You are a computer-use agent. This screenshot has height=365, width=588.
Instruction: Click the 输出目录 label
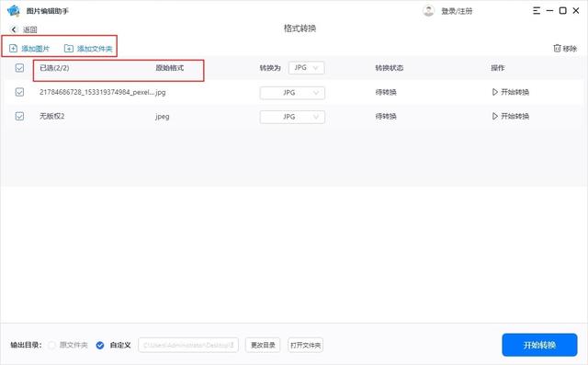(x=26, y=345)
